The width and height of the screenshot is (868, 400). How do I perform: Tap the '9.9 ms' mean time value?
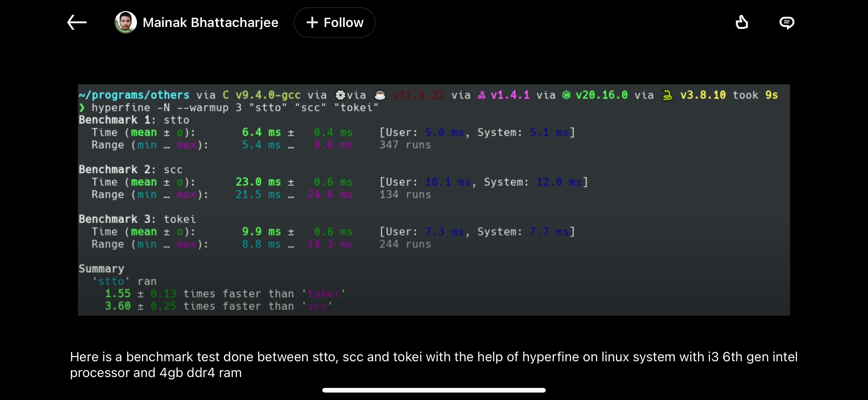(x=261, y=232)
